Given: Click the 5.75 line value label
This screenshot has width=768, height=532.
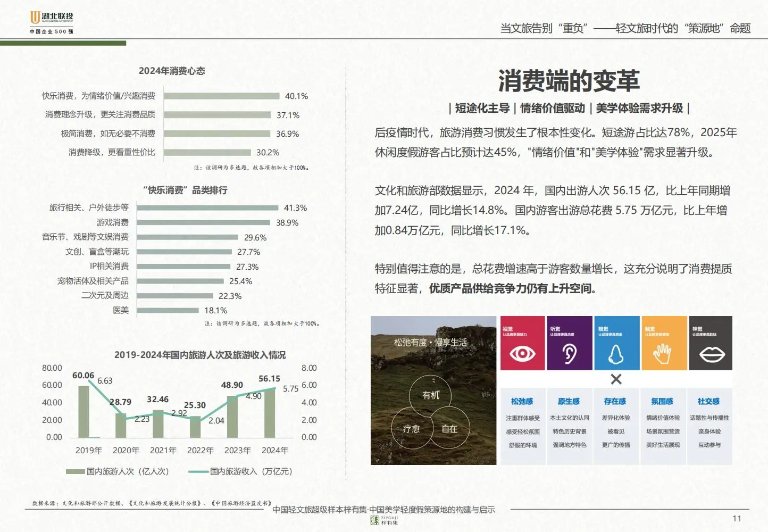Looking at the screenshot, I should (291, 389).
